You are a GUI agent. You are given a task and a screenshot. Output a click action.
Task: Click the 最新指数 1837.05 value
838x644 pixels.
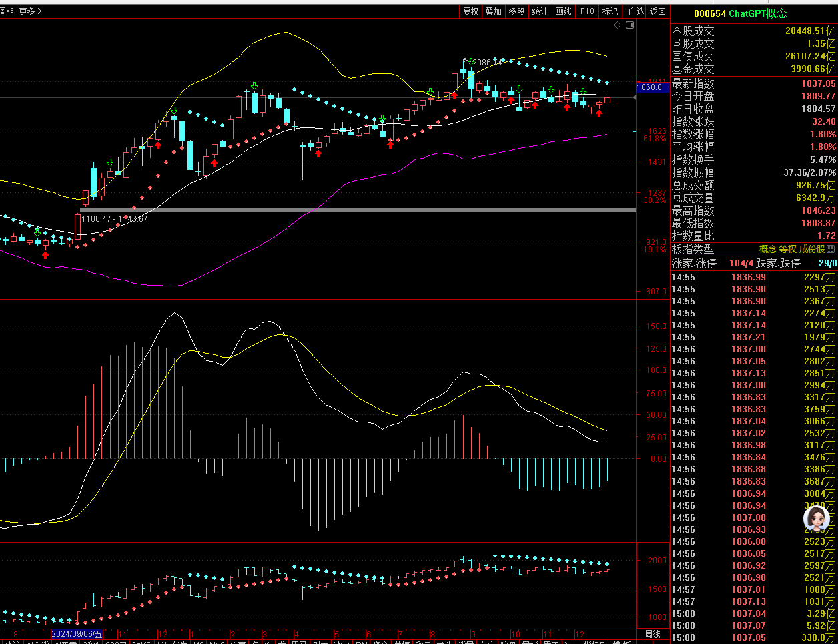tap(818, 83)
